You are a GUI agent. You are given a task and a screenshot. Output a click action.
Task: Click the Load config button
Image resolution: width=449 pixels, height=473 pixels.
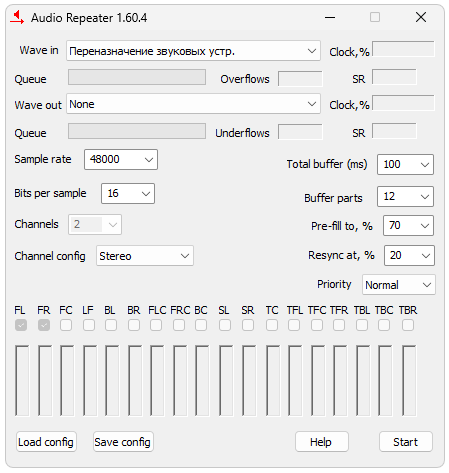(x=46, y=442)
